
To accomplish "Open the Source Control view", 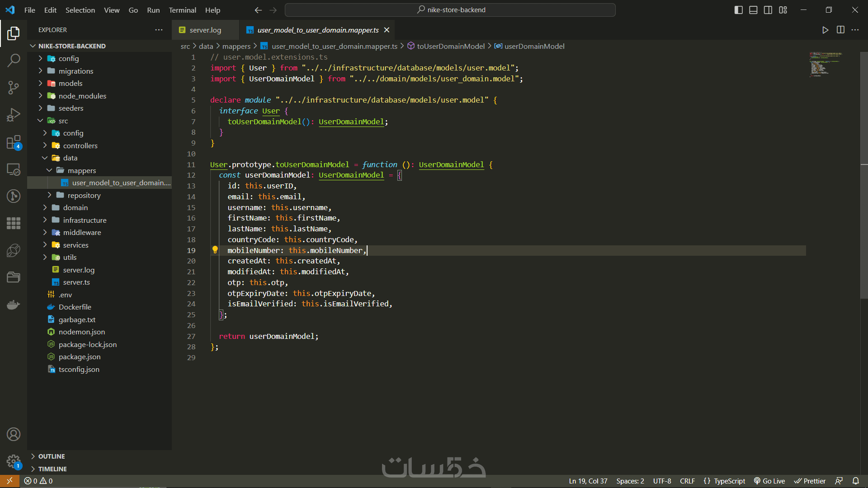I will pos(14,87).
